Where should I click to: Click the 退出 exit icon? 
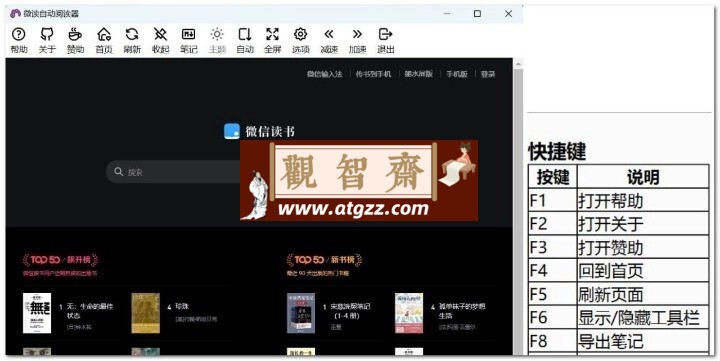click(385, 34)
